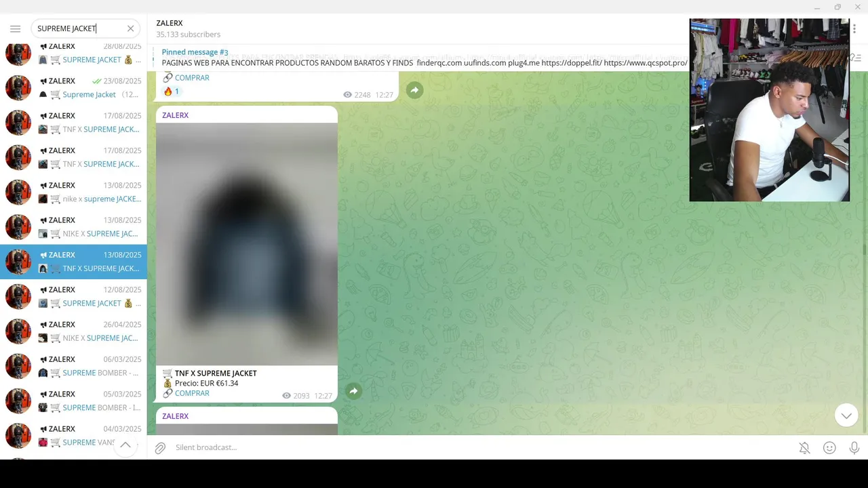Minimize the Telegram window

click(x=818, y=7)
